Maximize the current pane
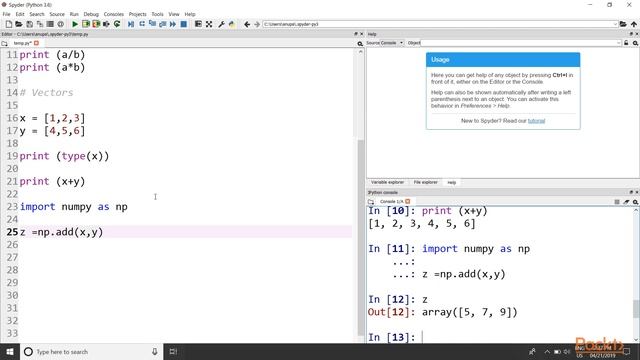Screen dimensions: 640x360 point(198,24)
